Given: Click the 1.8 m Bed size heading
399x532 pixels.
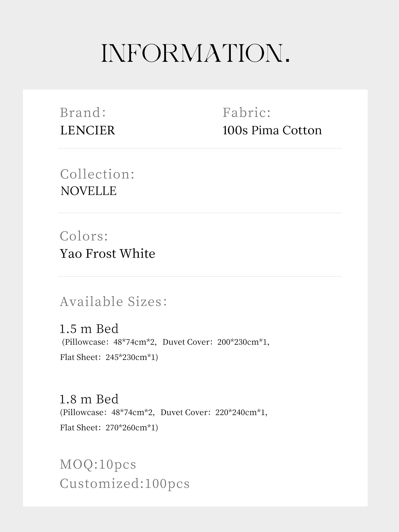Looking at the screenshot, I should (x=89, y=399).
